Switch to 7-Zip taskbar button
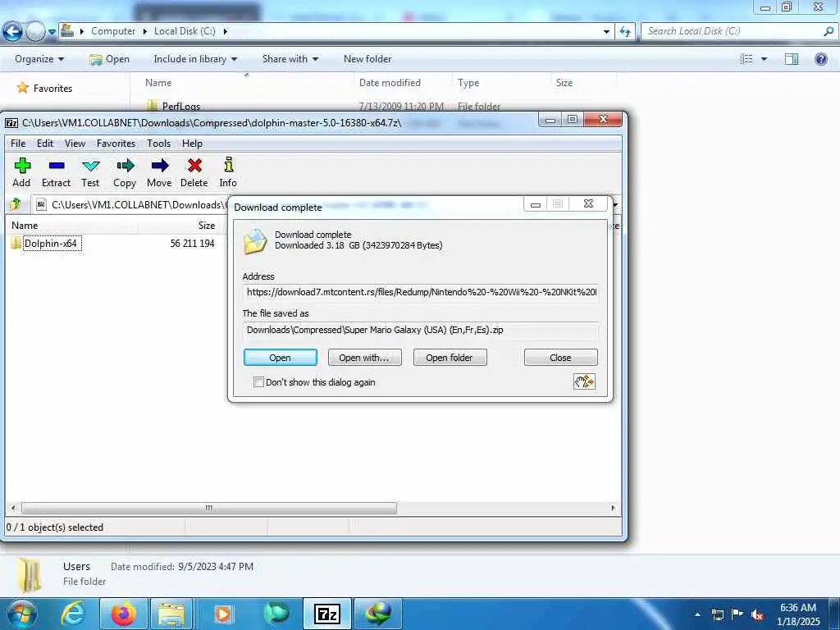Image resolution: width=840 pixels, height=630 pixels. pyautogui.click(x=327, y=614)
